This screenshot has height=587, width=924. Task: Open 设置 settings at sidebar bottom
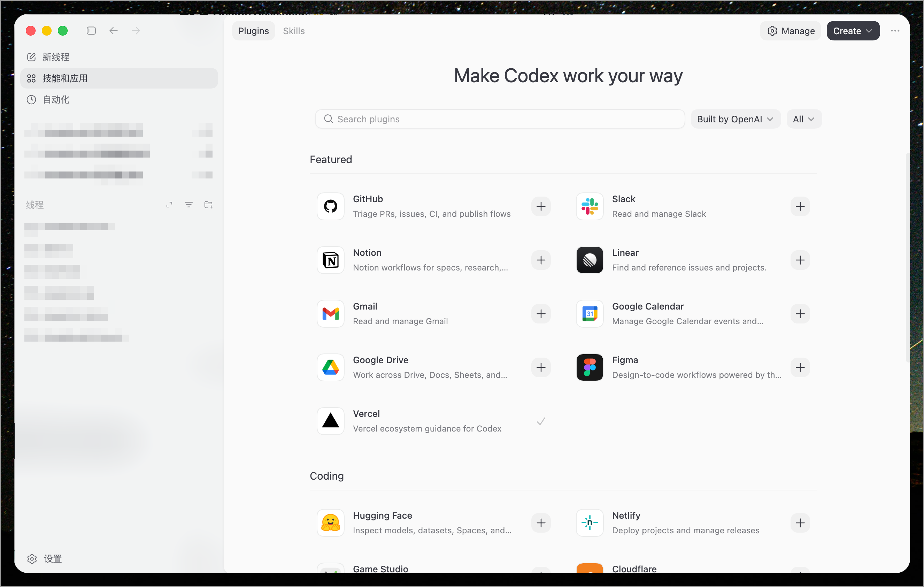coord(53,558)
